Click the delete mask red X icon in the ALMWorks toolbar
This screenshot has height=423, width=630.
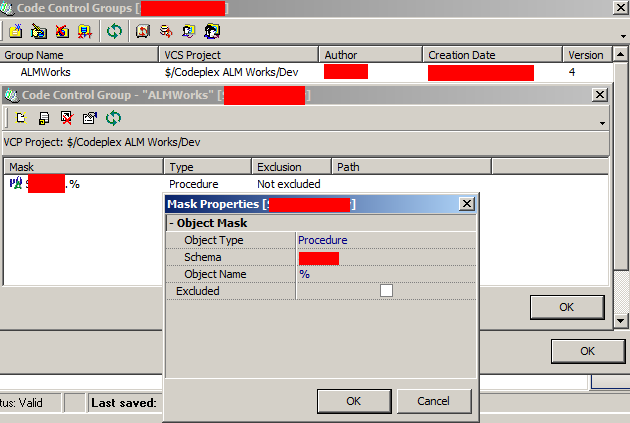click(x=67, y=118)
